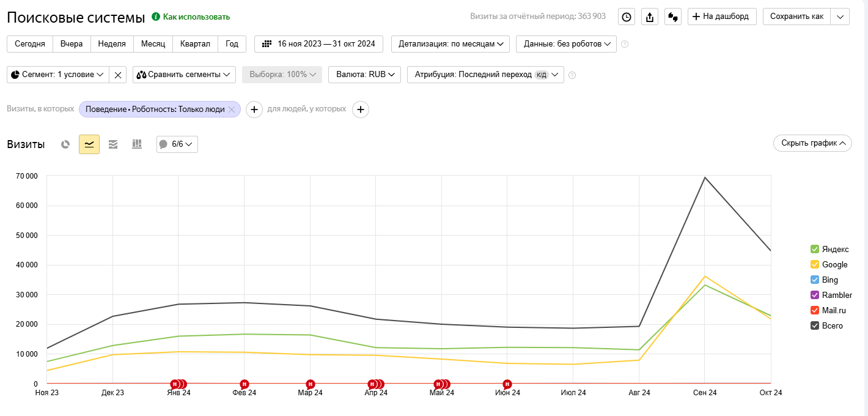Image resolution: width=868 pixels, height=416 pixels.
Task: Click the help icon next to 'Данные: без роботов'
Action: pyautogui.click(x=625, y=44)
